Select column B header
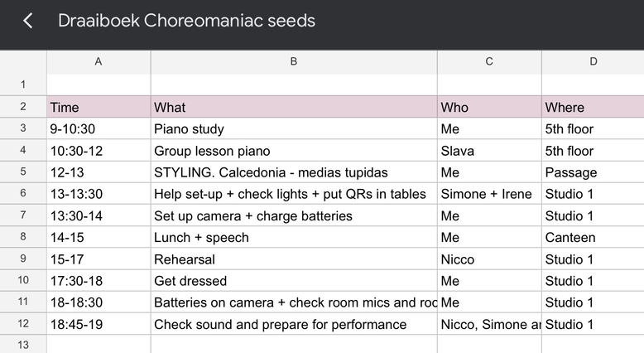Image resolution: width=644 pixels, height=353 pixels. click(294, 61)
